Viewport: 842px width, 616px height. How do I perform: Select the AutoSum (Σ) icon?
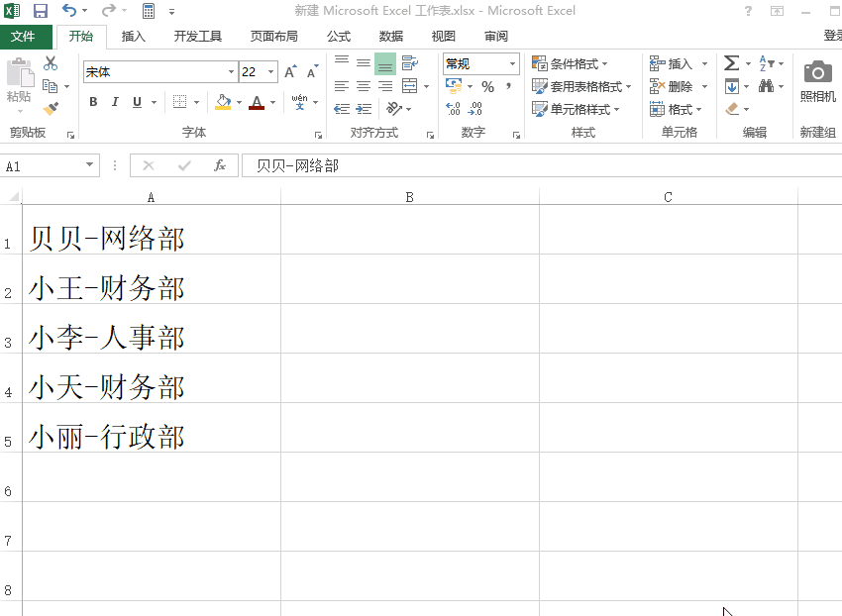(731, 62)
